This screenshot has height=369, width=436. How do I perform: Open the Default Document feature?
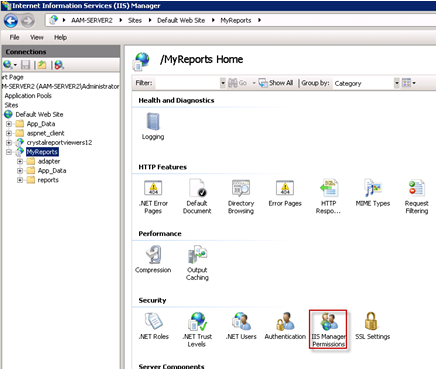coord(197,197)
